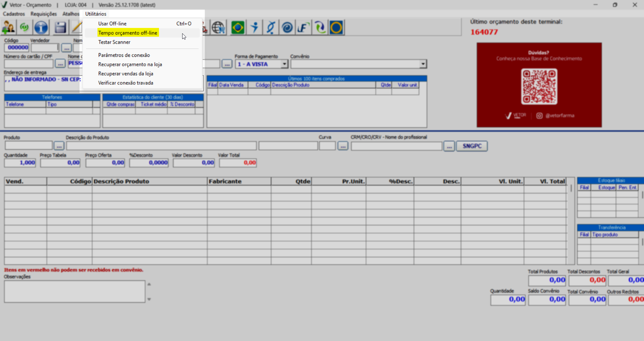The image size is (644, 341).
Task: Open the Cadastros menu
Action: pos(14,14)
